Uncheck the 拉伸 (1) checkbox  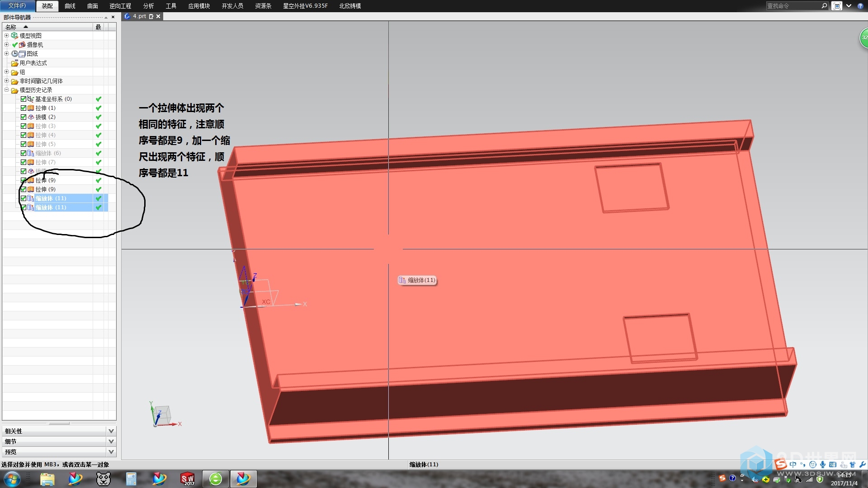(24, 108)
